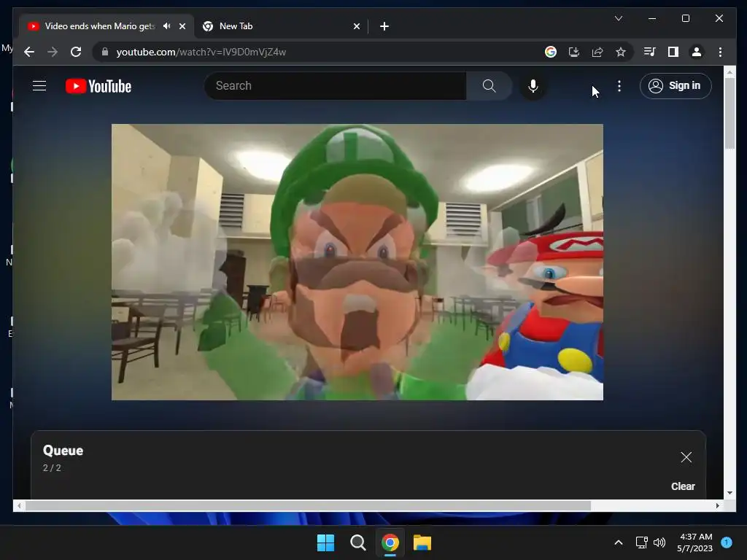This screenshot has width=747, height=560.
Task: Go forward with browser forward arrow
Action: [x=53, y=52]
